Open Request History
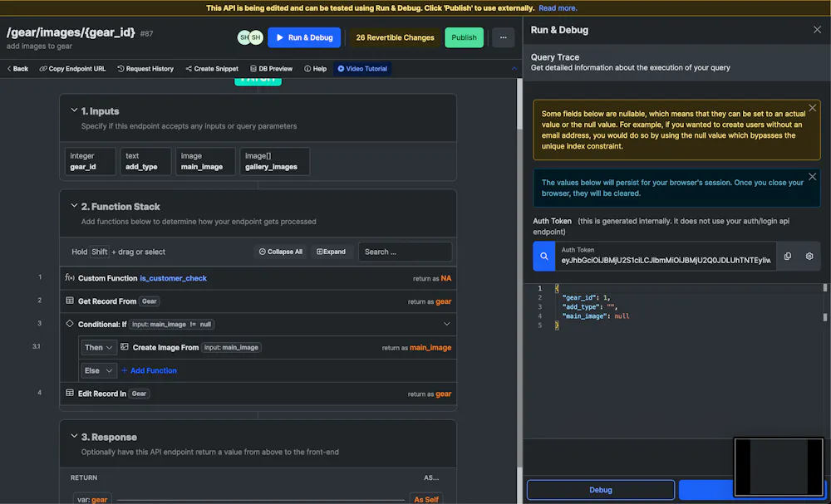This screenshot has height=504, width=831. tap(145, 69)
